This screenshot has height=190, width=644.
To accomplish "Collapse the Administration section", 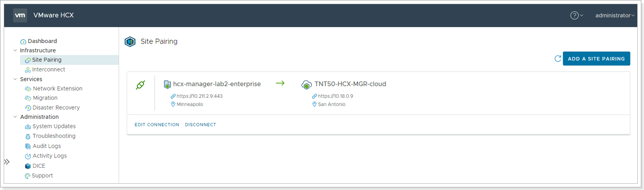I will click(15, 117).
